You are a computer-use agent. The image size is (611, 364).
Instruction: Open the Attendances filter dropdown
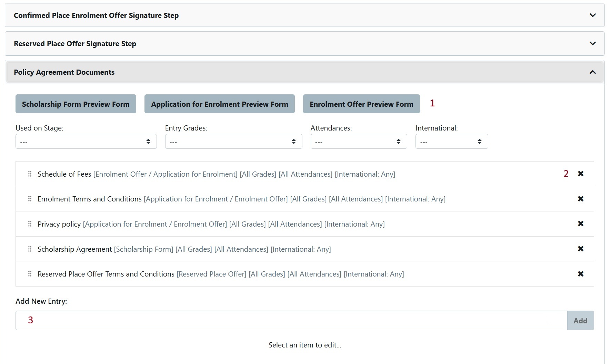(359, 142)
